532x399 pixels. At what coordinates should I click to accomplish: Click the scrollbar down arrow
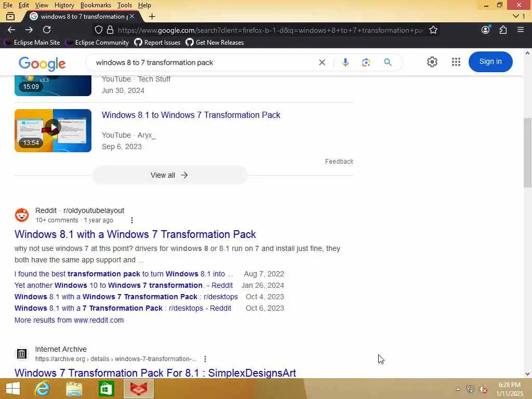tap(527, 374)
